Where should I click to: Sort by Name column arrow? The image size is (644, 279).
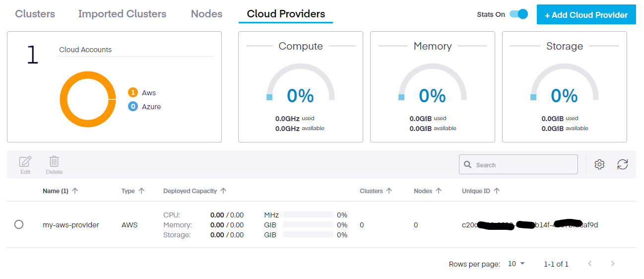click(x=75, y=191)
